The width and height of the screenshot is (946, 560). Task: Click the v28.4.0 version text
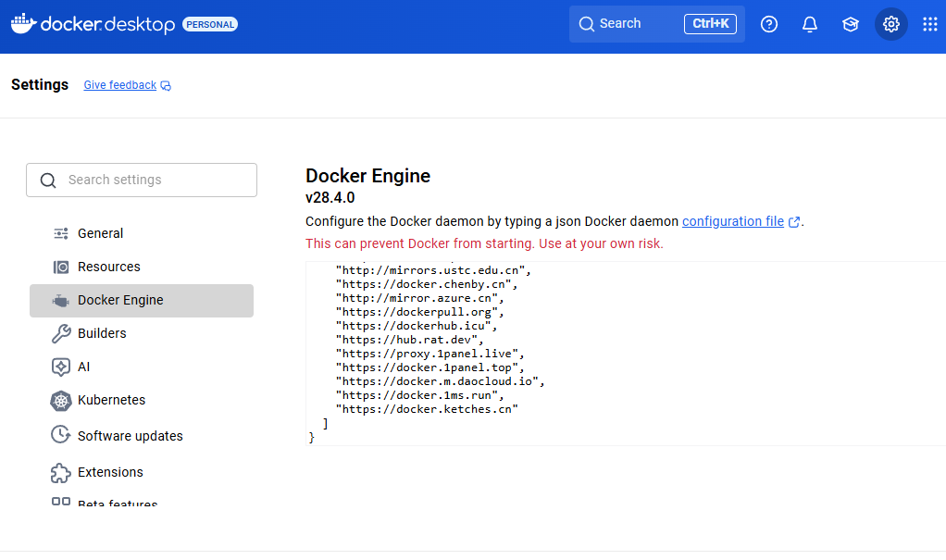coord(330,198)
